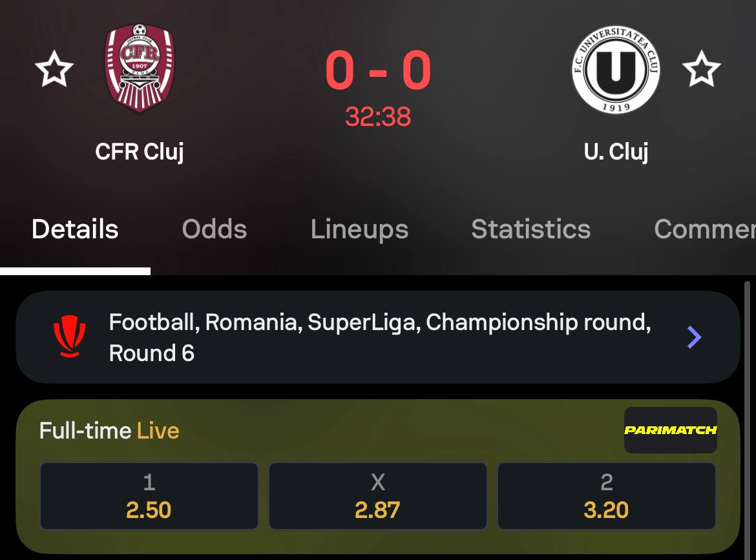Viewport: 756px width, 560px height.
Task: Open the Odds tab
Action: [x=215, y=229]
